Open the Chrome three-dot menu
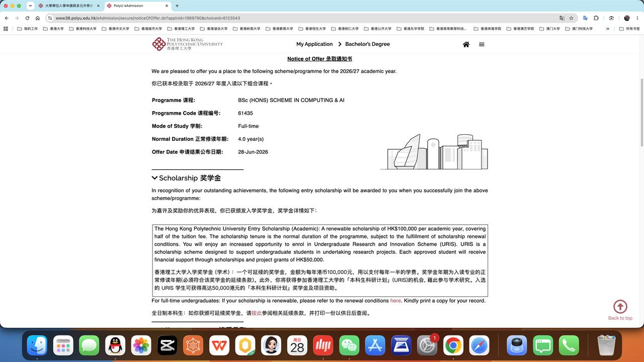644x362 pixels. tap(637, 18)
